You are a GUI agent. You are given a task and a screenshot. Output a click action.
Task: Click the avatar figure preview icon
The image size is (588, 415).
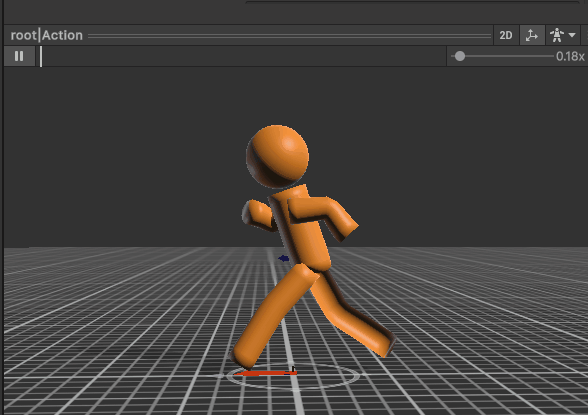pyautogui.click(x=557, y=35)
